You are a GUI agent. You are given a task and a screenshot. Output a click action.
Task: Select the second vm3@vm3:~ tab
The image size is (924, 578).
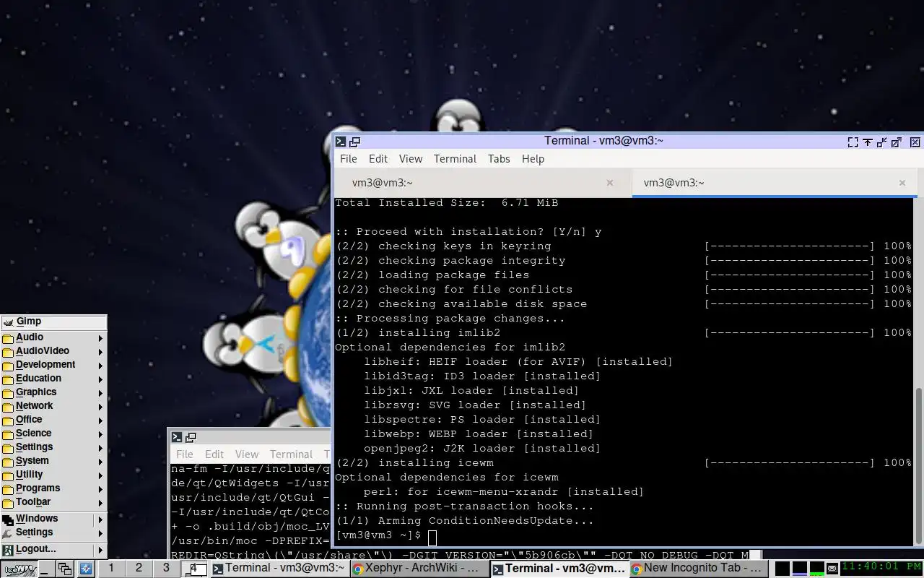click(775, 183)
